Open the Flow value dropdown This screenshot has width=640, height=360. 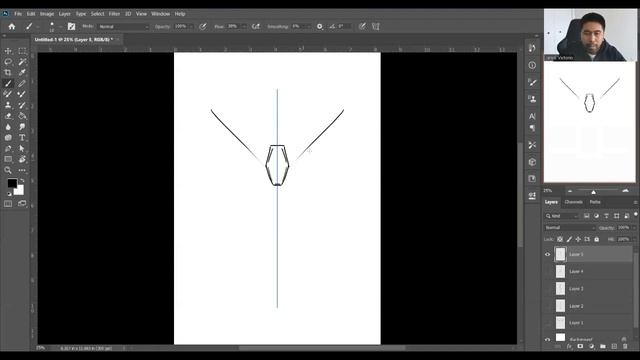coord(244,27)
